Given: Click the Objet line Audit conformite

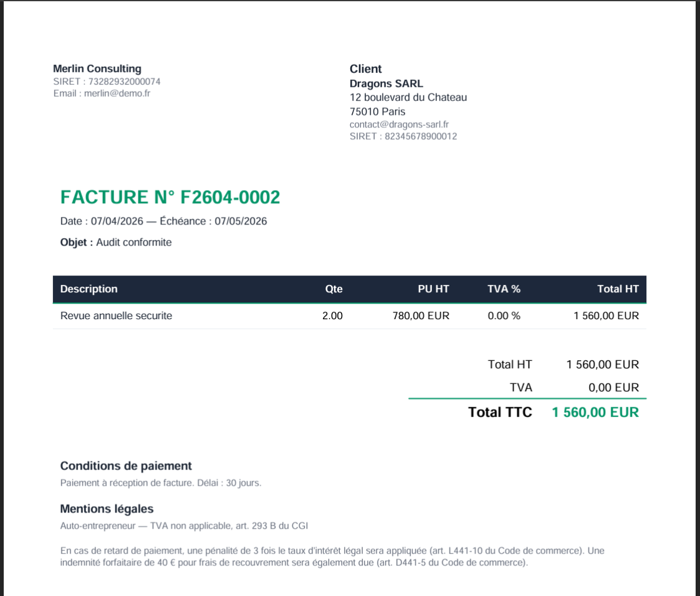Looking at the screenshot, I should click(116, 242).
